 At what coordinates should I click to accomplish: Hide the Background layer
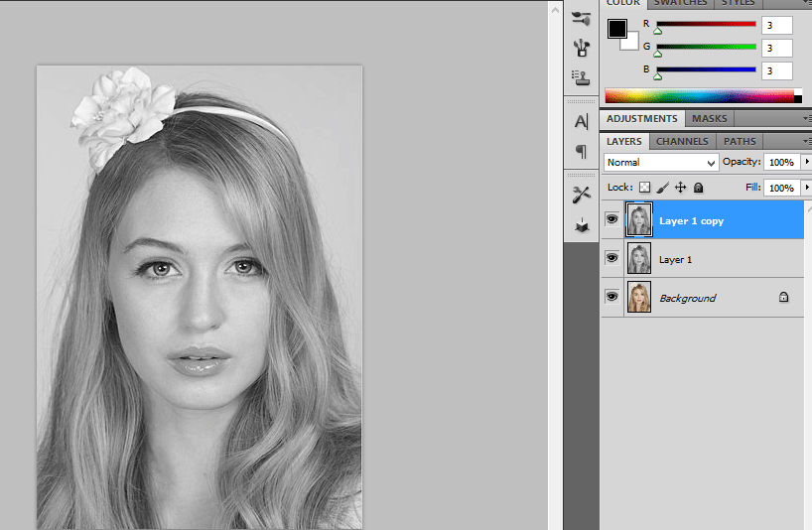click(x=612, y=297)
